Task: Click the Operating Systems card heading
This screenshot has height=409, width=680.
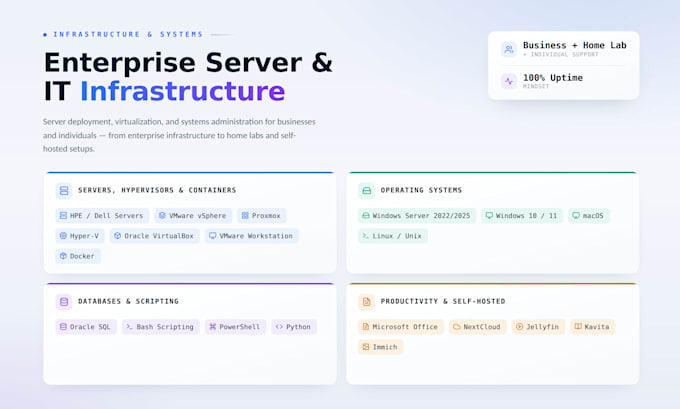Action: click(421, 190)
